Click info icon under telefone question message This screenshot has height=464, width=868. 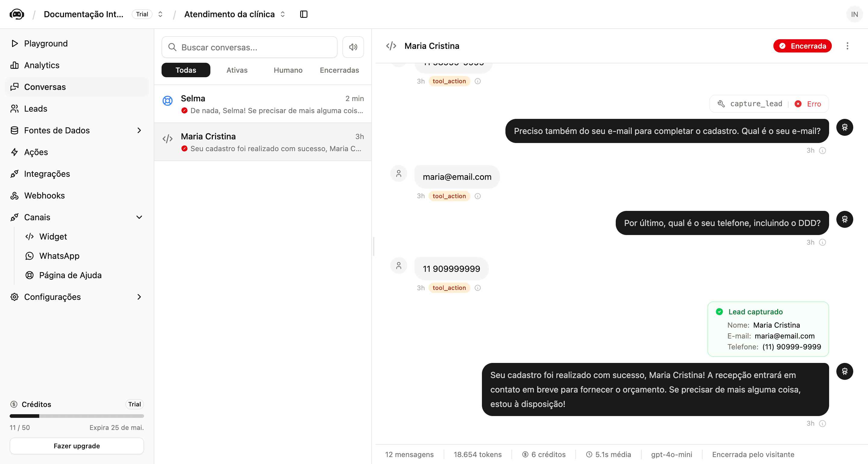pos(822,243)
